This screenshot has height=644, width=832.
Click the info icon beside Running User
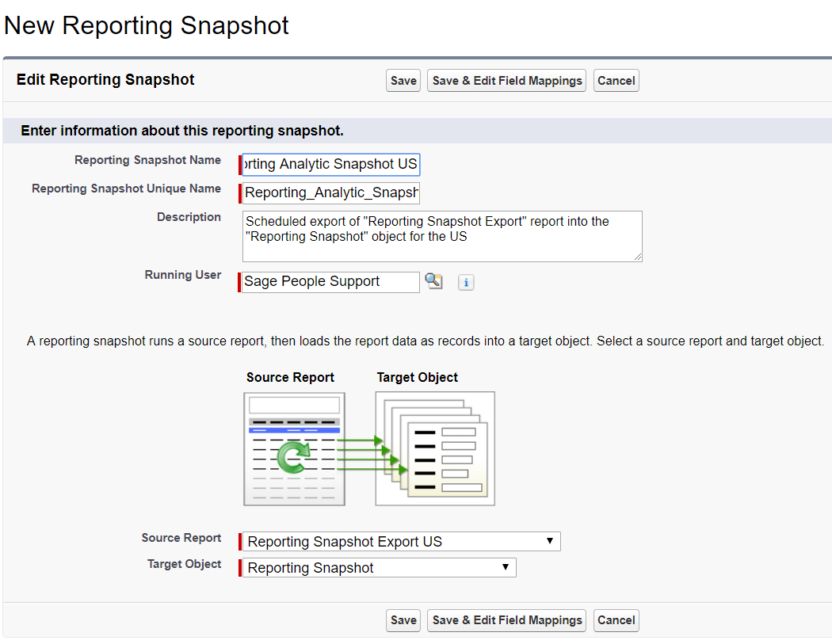[x=466, y=283]
